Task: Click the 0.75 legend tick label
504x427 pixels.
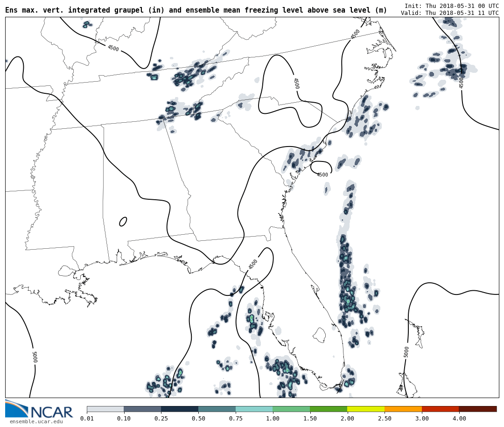Action: [x=236, y=419]
